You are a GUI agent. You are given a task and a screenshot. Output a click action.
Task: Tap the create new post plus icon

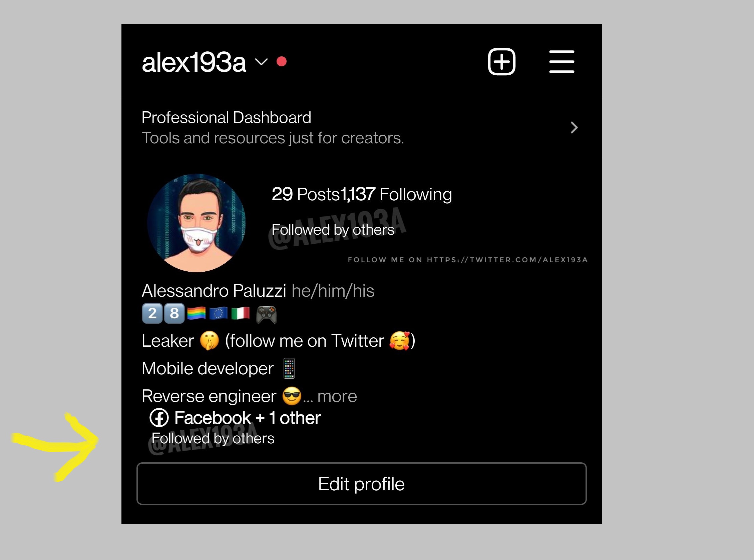(x=502, y=61)
